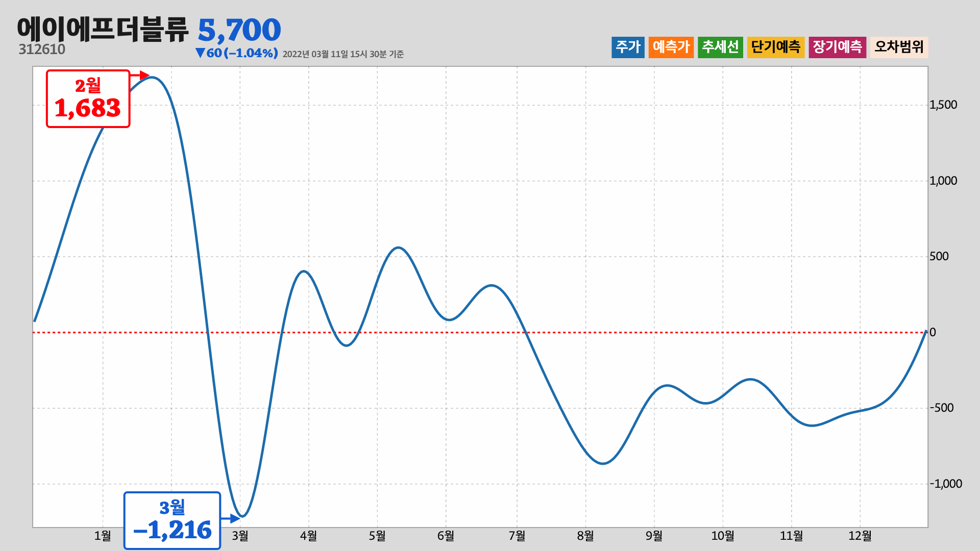Click the 0 y-axis value
980x551 pixels.
tap(933, 332)
